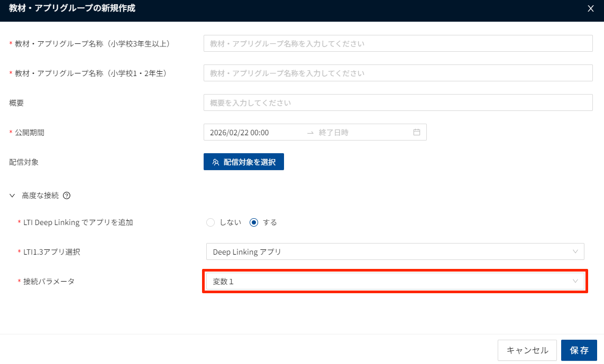Select the しない radio option
The width and height of the screenshot is (604, 364).
[x=211, y=222]
